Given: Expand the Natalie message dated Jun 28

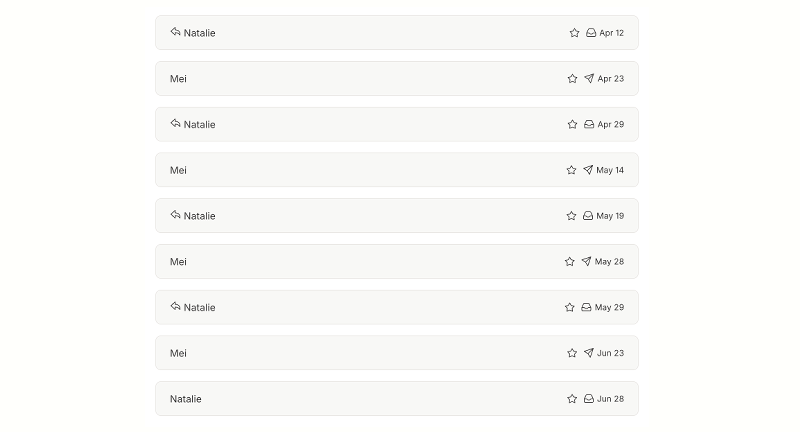Looking at the screenshot, I should point(397,399).
